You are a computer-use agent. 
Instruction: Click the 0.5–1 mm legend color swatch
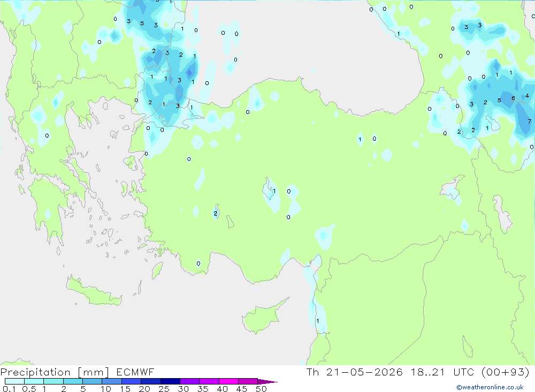(34, 381)
